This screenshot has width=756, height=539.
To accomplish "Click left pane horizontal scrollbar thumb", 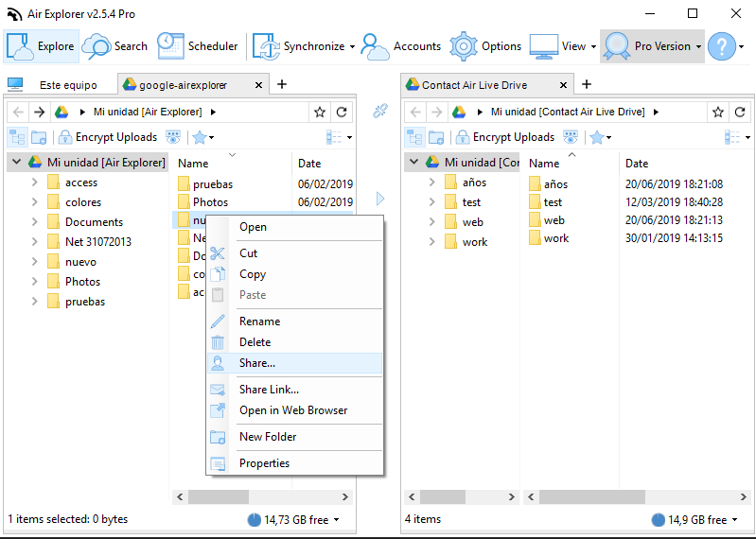I will click(219, 497).
